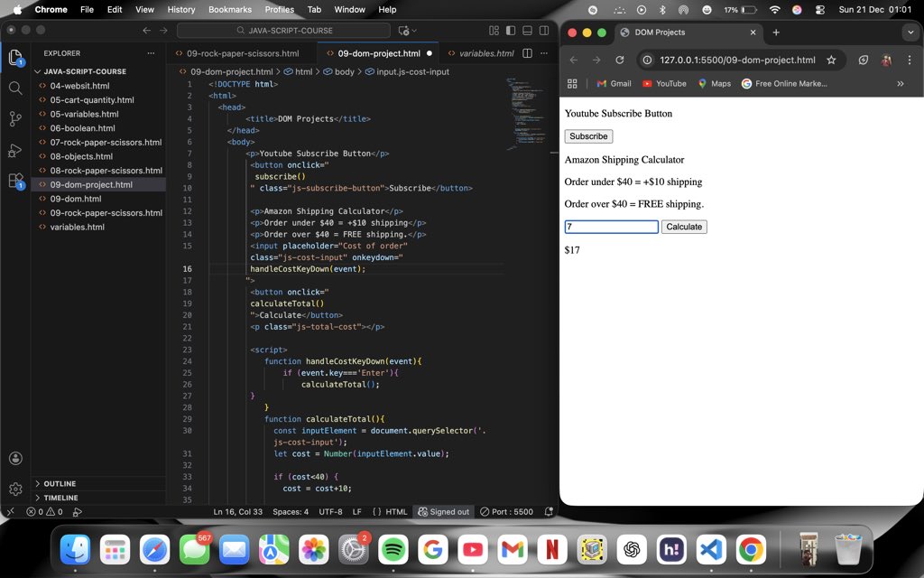This screenshot has width=924, height=578.
Task: Show more bookmarks with double chevron
Action: click(901, 84)
